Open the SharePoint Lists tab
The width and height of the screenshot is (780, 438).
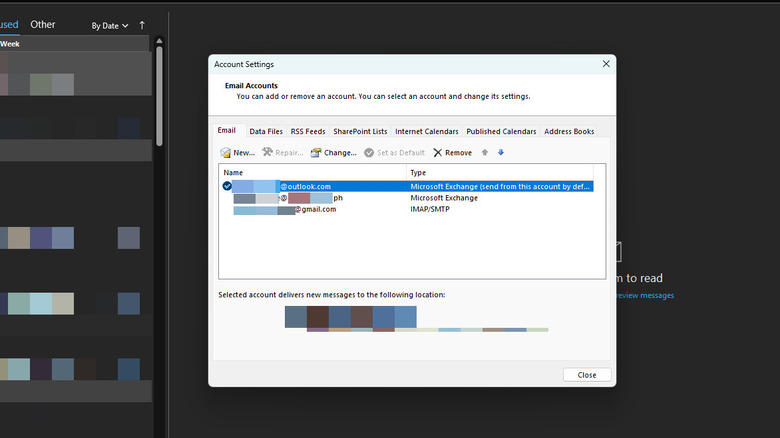tap(360, 131)
